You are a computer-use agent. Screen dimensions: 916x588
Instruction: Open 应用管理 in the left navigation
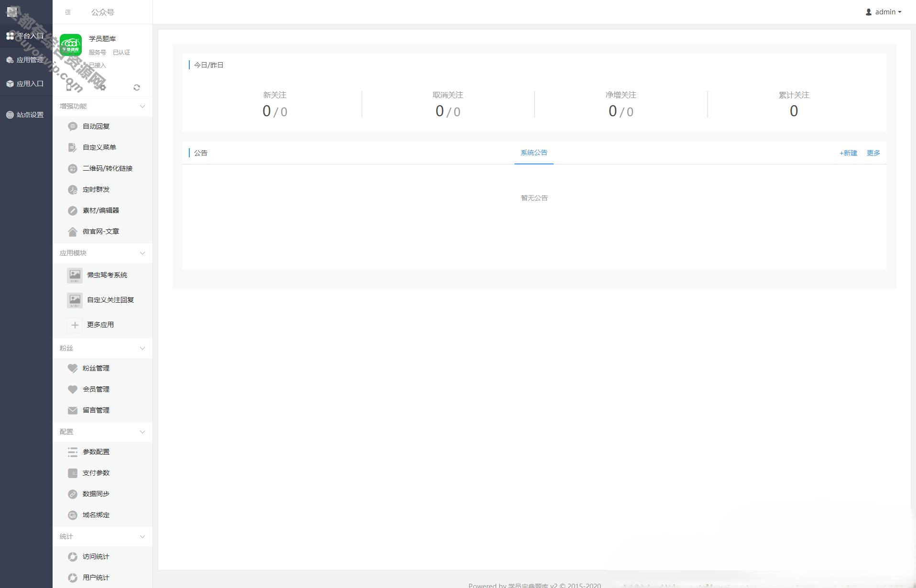click(x=26, y=60)
